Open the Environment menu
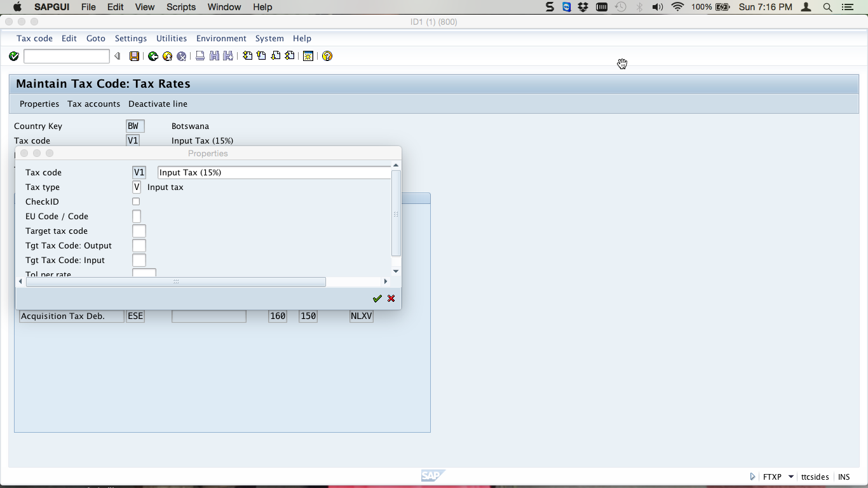The image size is (868, 488). (221, 38)
